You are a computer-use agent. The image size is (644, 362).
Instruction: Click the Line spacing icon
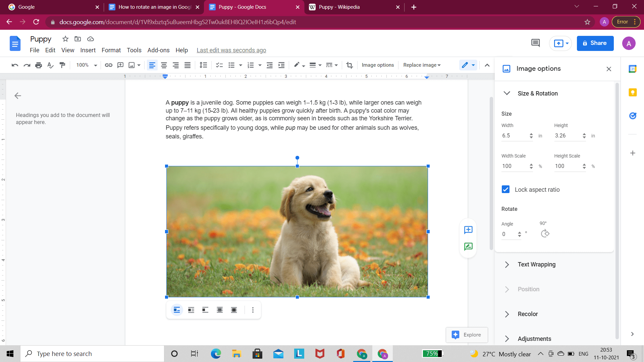click(x=204, y=65)
